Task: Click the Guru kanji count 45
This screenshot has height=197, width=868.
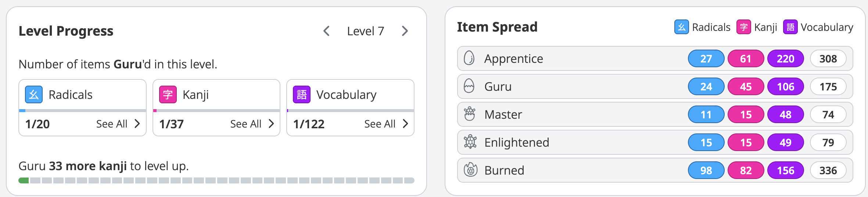Action: [x=746, y=87]
